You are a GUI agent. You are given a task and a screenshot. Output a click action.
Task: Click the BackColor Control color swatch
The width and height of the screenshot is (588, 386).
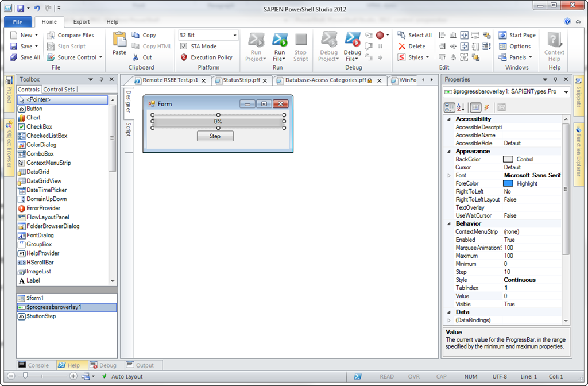(508, 160)
